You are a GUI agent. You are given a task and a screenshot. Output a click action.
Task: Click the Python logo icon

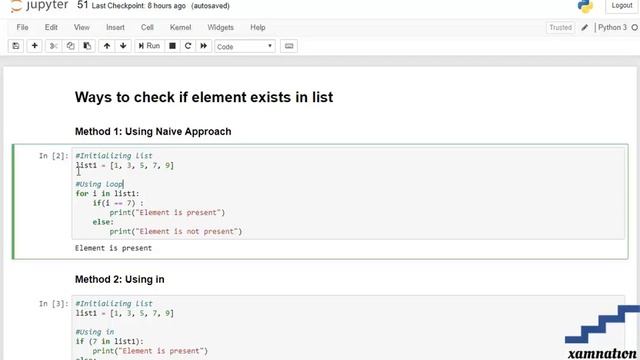pyautogui.click(x=585, y=6)
